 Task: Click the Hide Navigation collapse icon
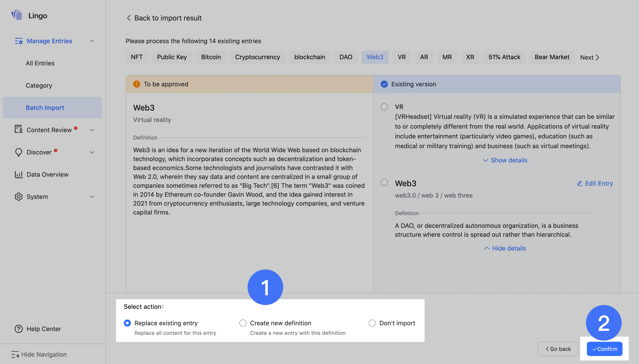click(15, 354)
